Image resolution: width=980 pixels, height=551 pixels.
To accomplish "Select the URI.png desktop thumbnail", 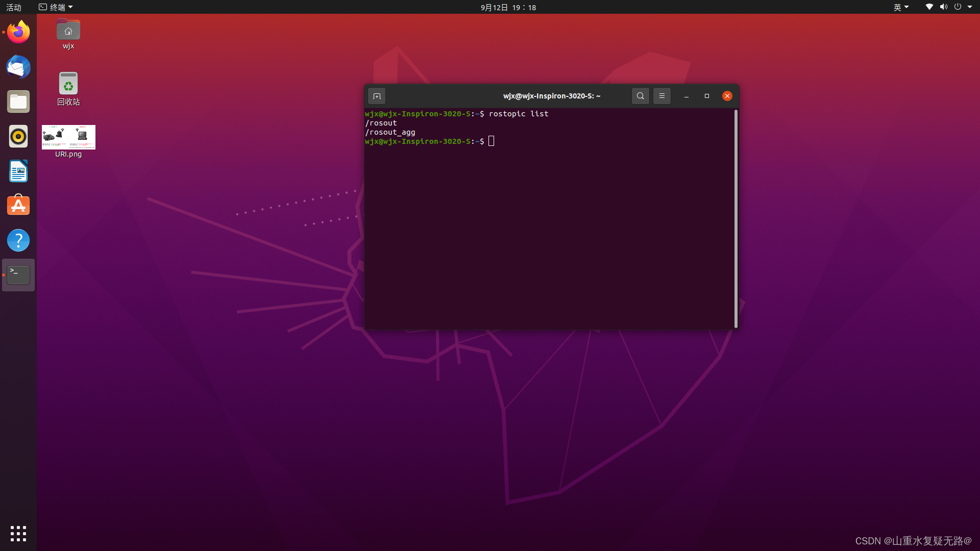I will tap(68, 141).
